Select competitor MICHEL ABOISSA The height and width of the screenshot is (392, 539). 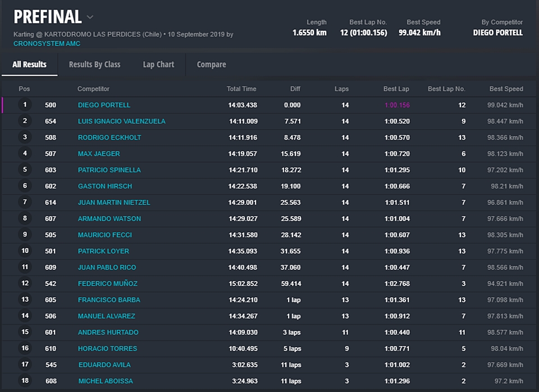click(x=106, y=381)
